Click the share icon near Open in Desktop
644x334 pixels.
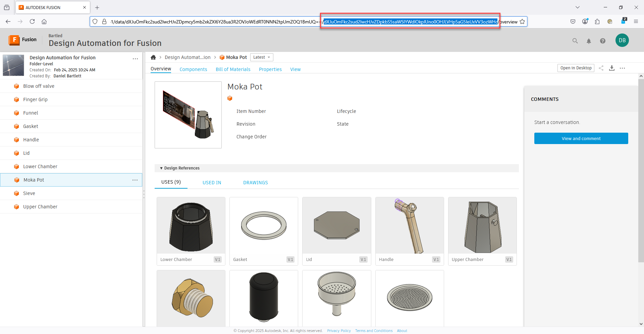pos(601,68)
